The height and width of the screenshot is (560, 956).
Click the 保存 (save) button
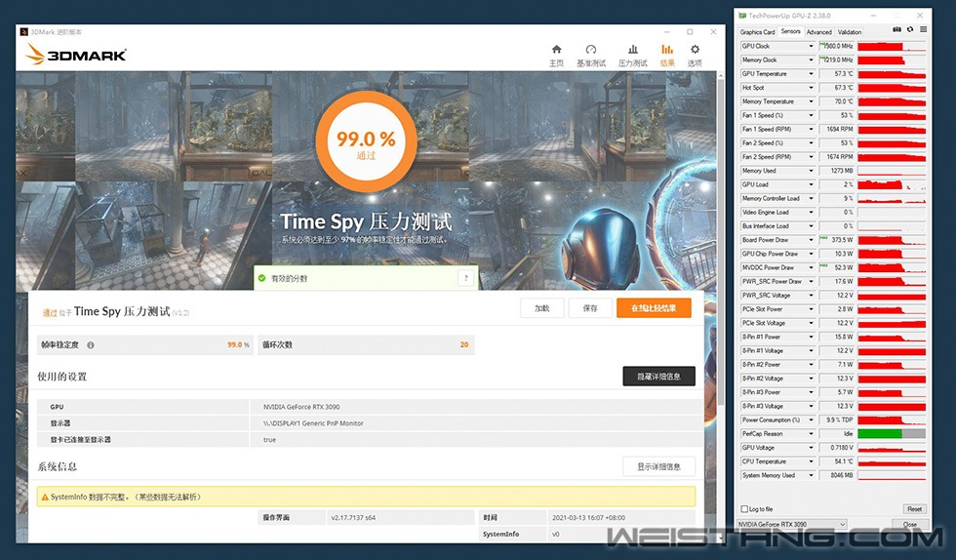tap(590, 308)
